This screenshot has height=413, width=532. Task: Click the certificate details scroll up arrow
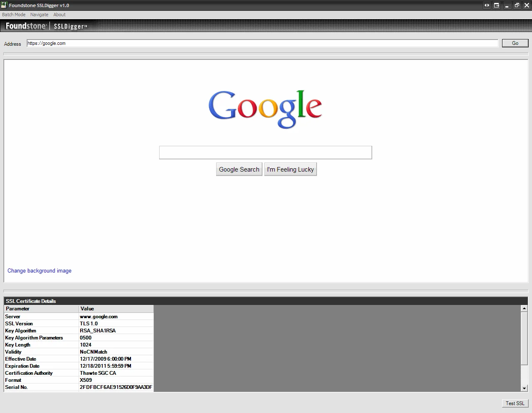[x=524, y=308]
